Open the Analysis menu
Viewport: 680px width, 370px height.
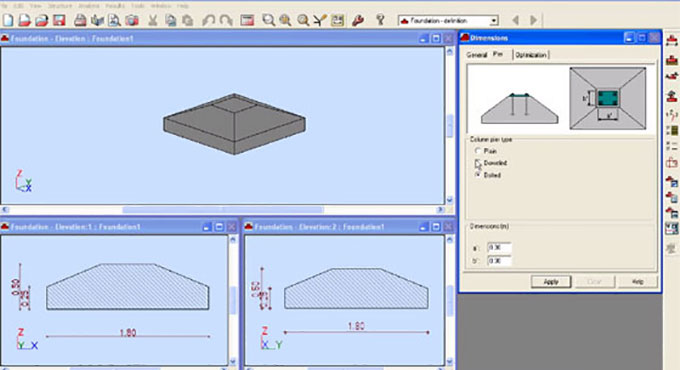coord(89,6)
